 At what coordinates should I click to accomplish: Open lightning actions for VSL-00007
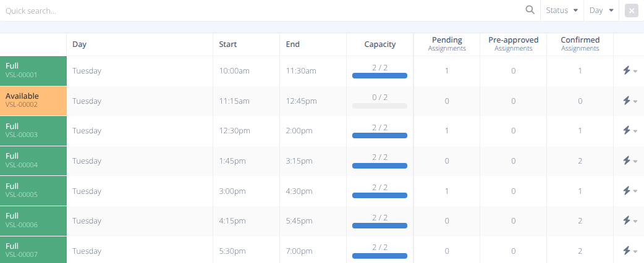pyautogui.click(x=630, y=251)
